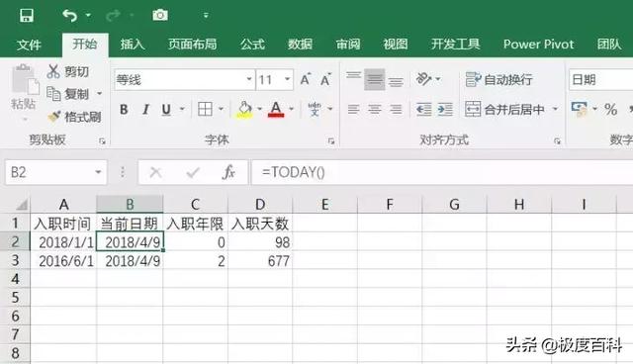This screenshot has height=364, width=633.
Task: Switch to the 开发工具 tab
Action: coord(455,44)
